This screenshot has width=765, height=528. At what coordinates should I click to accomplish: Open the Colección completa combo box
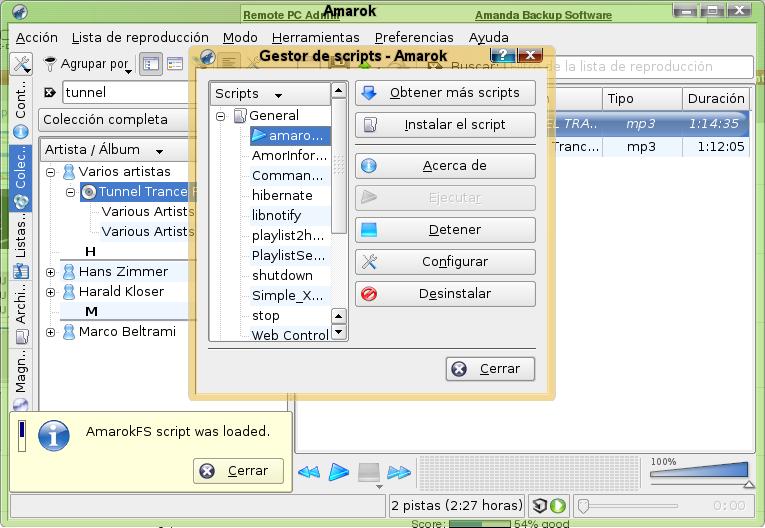[x=116, y=120]
